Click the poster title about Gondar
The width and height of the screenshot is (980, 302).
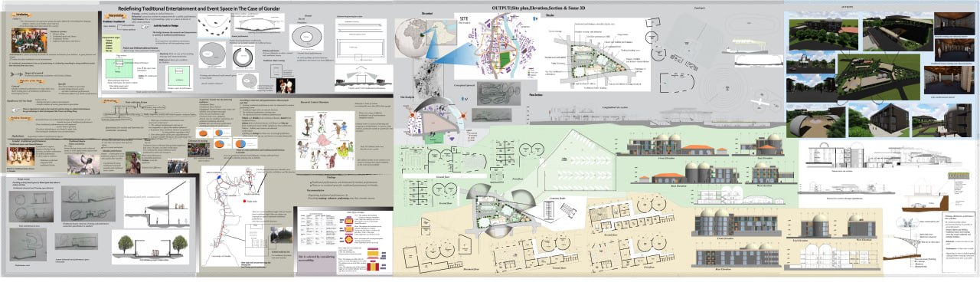tap(202, 6)
